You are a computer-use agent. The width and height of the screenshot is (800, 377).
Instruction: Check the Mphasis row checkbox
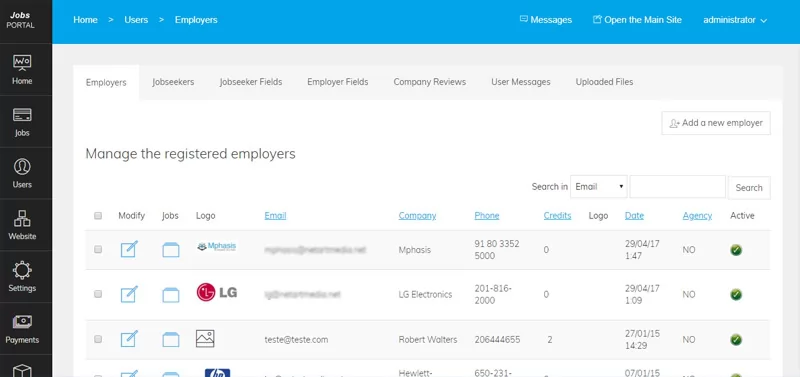pos(98,249)
